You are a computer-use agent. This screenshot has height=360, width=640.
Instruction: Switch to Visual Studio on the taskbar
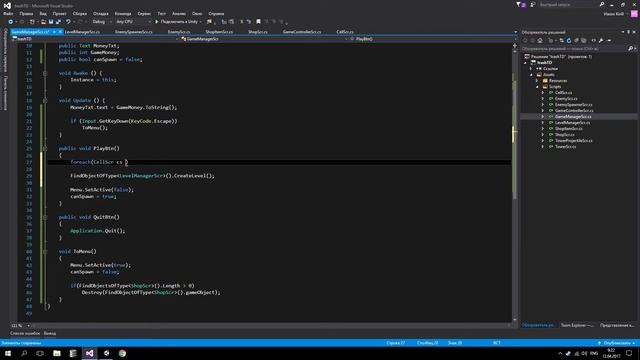coord(89,353)
